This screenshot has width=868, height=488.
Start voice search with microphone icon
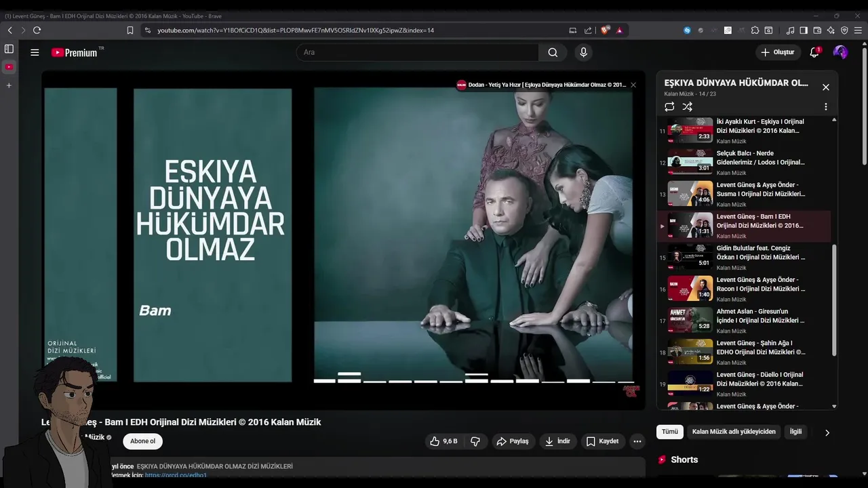(x=583, y=52)
